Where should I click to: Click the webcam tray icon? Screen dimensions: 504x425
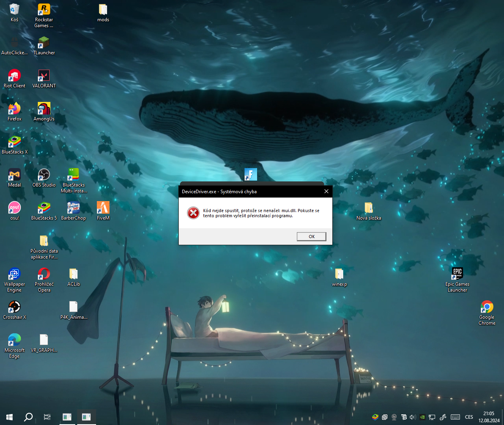click(x=394, y=417)
